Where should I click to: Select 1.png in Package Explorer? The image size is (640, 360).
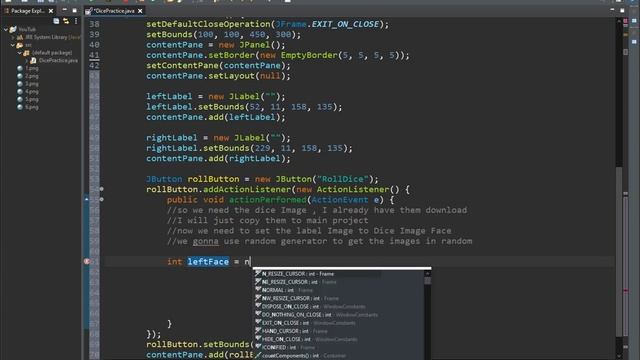[32, 68]
